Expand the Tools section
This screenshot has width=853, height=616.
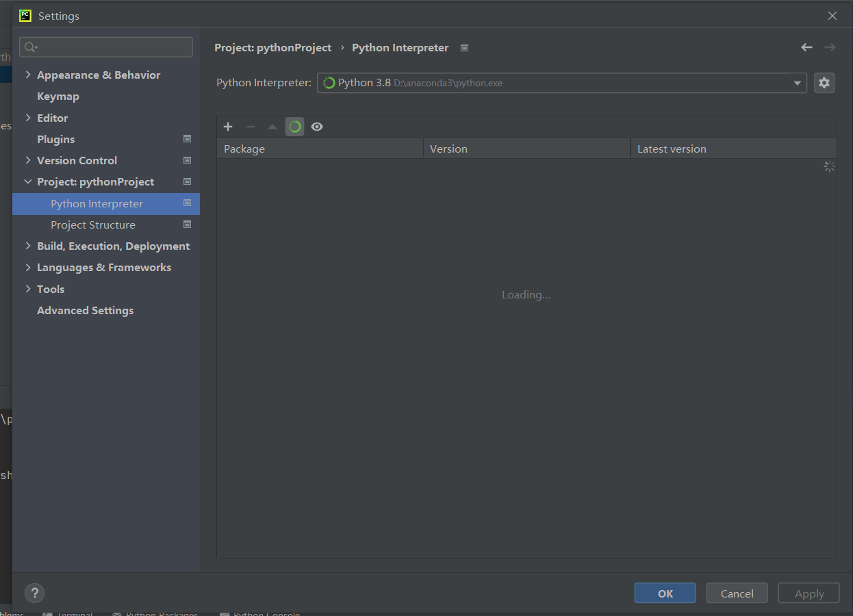point(28,289)
